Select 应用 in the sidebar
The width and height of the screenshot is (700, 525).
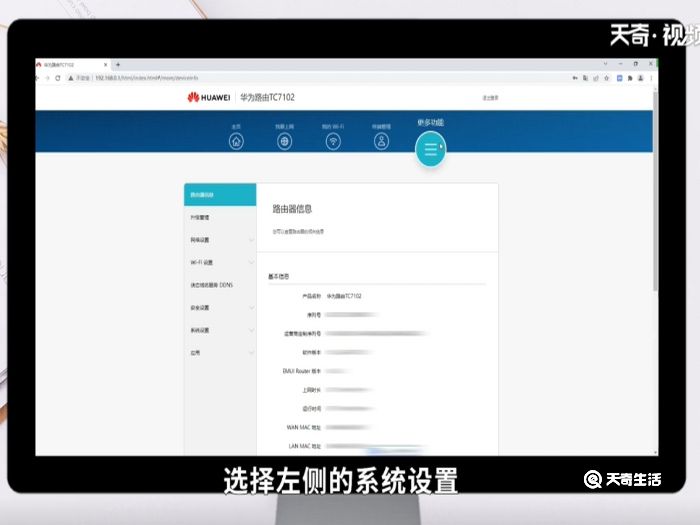220,353
